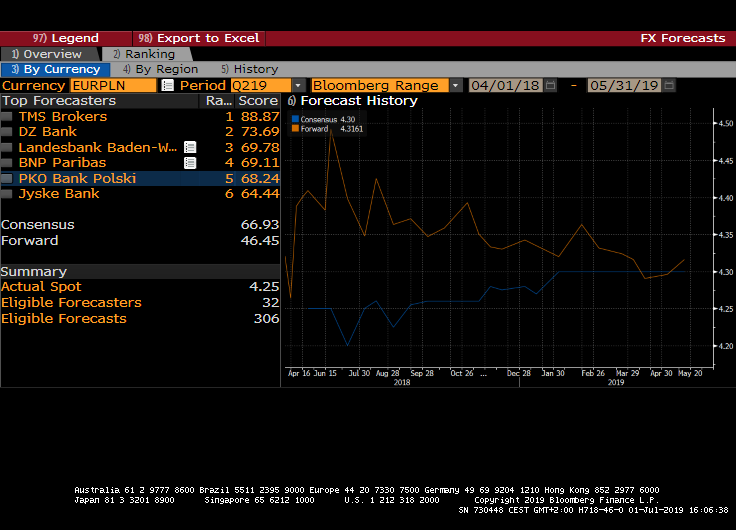
Task: Expand the Period Q219 dropdown
Action: (297, 85)
